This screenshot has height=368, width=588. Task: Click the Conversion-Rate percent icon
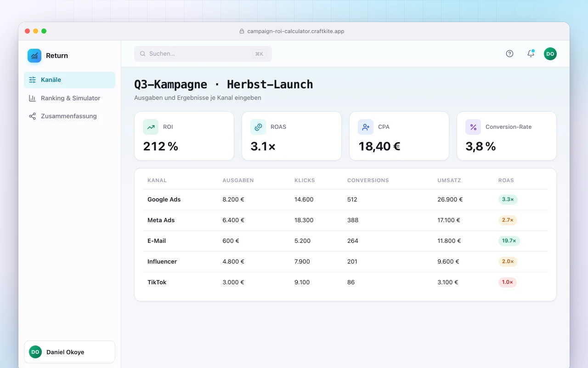(x=473, y=127)
